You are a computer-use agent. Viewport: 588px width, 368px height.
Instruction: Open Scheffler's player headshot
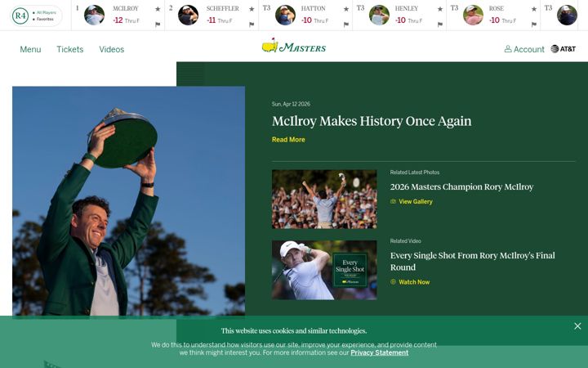coord(188,15)
